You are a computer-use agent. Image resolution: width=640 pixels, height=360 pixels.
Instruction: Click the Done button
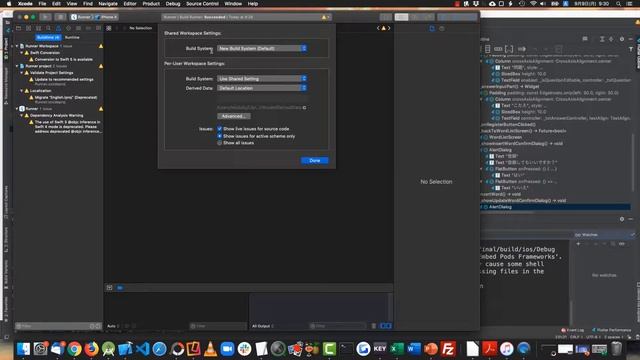pos(315,160)
